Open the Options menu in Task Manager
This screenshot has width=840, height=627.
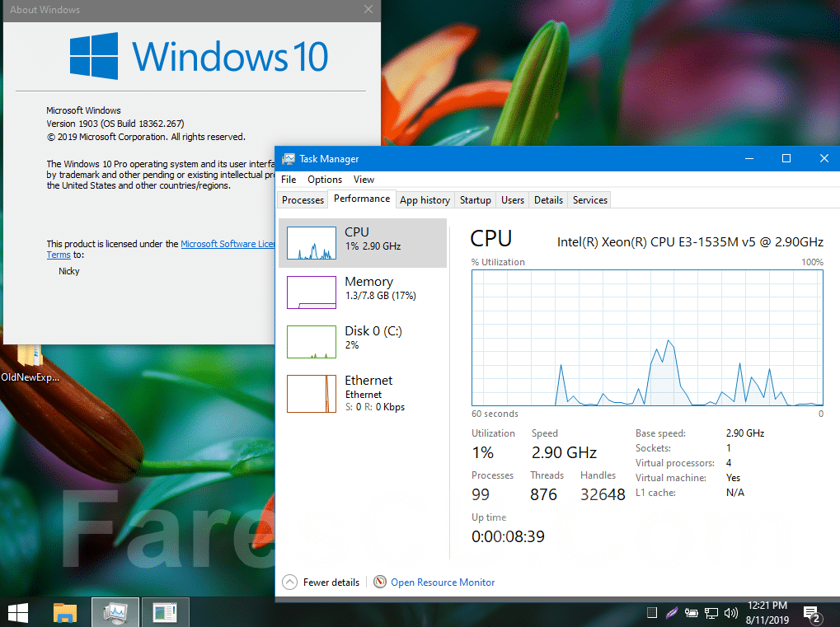point(325,180)
